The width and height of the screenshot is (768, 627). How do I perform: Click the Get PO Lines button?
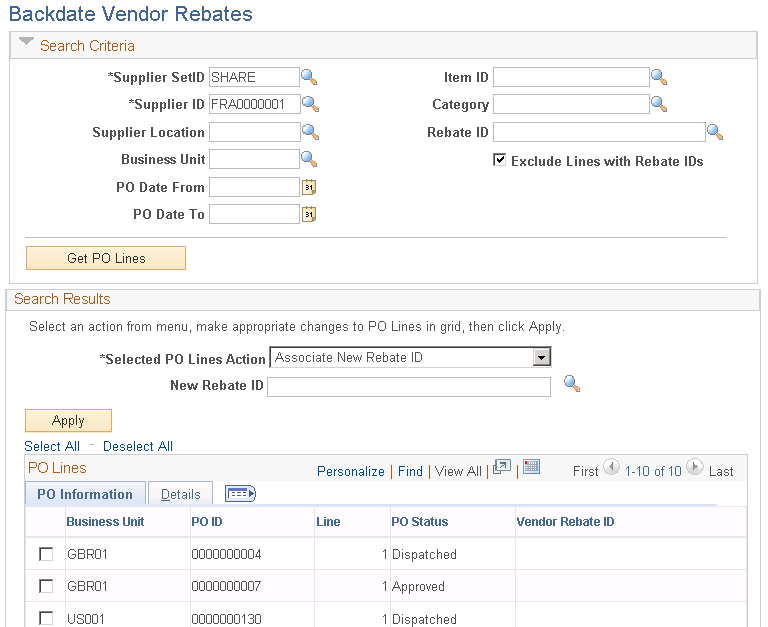[106, 258]
